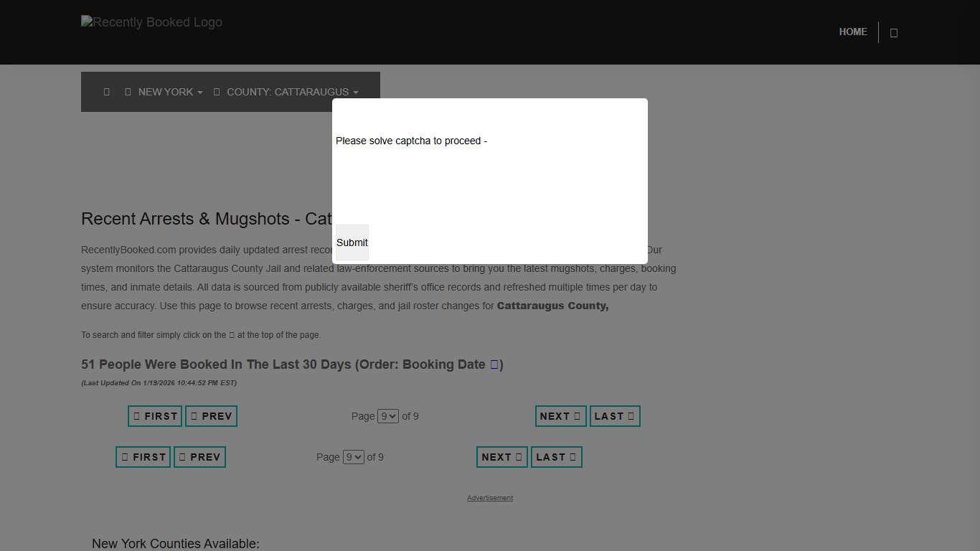Go to the HOME page link
Image resolution: width=980 pixels, height=551 pixels.
[853, 32]
